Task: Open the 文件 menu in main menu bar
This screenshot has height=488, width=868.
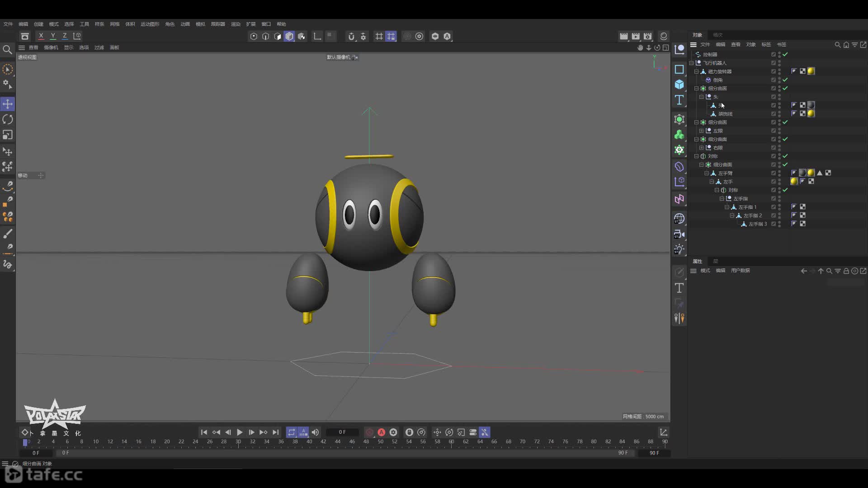Action: (x=8, y=24)
